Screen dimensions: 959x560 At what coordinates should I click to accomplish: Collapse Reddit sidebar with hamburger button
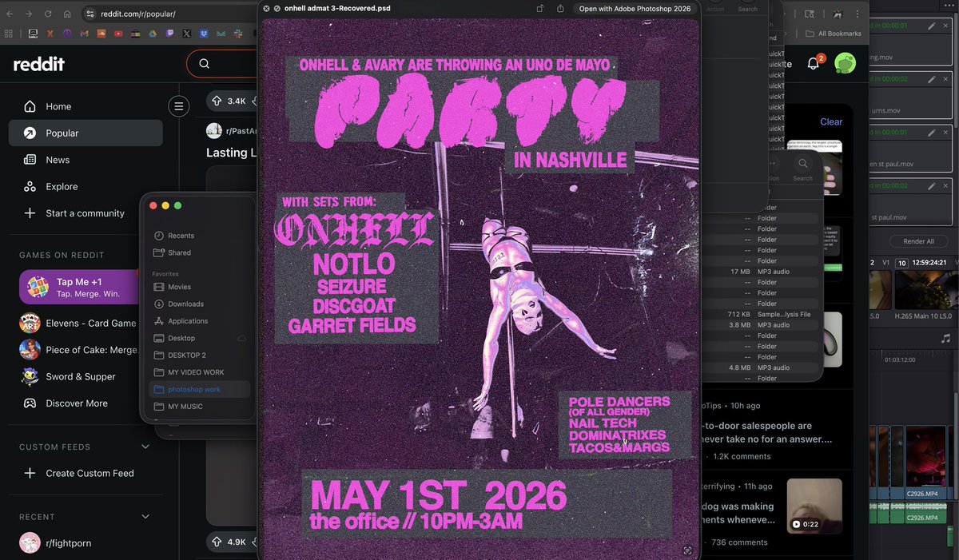click(178, 105)
